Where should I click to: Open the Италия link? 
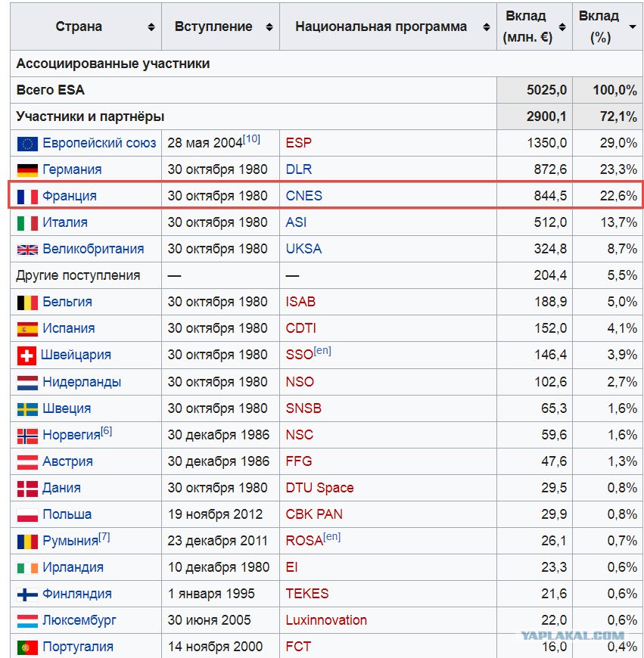[65, 222]
